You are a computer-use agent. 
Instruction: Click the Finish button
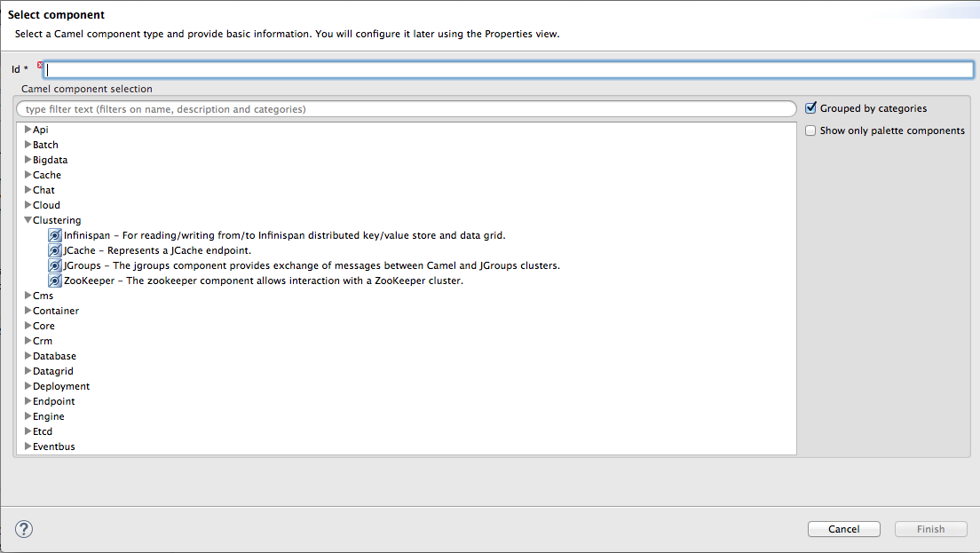(930, 529)
